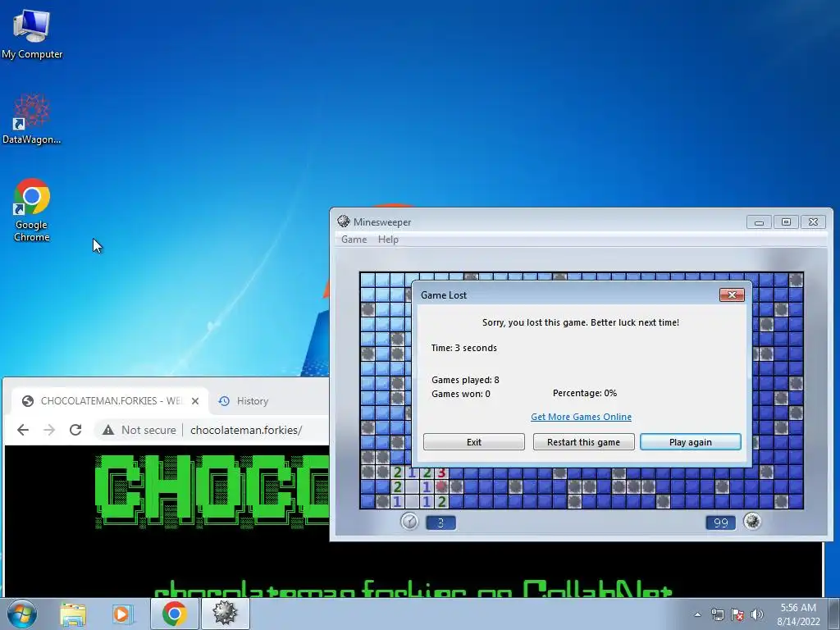
Task: Click the Minesweeper timer clock icon
Action: 409,521
